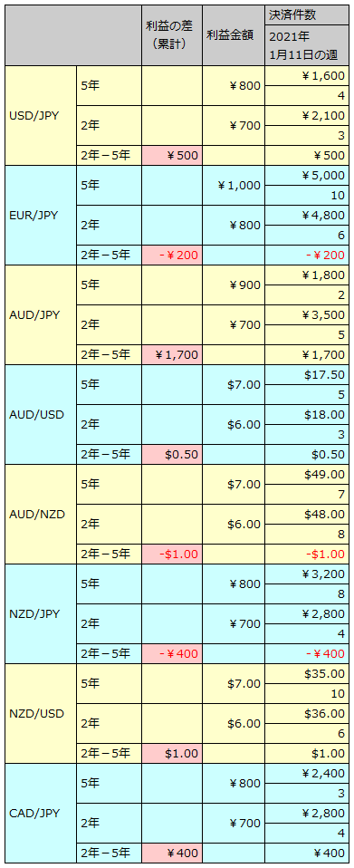Click the pink ¥500 cumulative difference cell

pyautogui.click(x=172, y=156)
